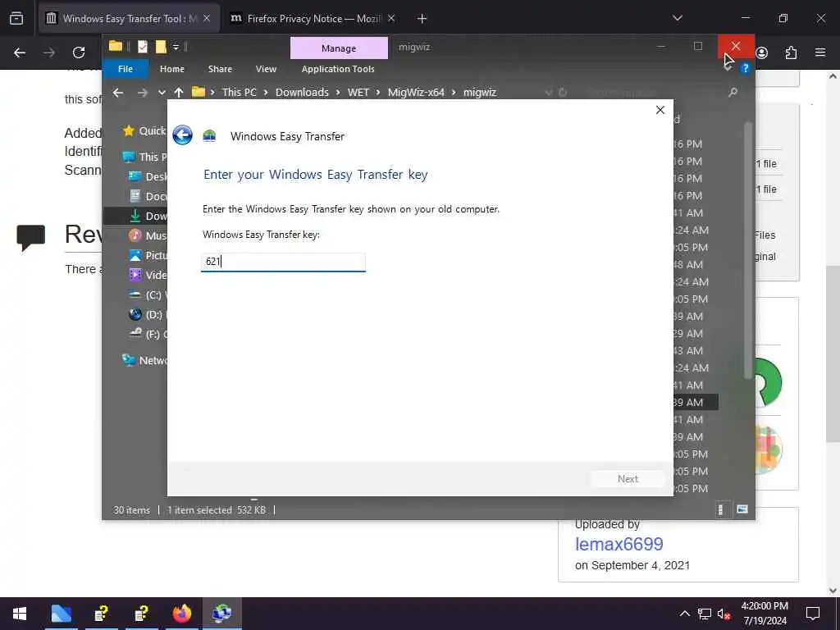Open Videos in the navigation pane
The width and height of the screenshot is (840, 630).
148,275
